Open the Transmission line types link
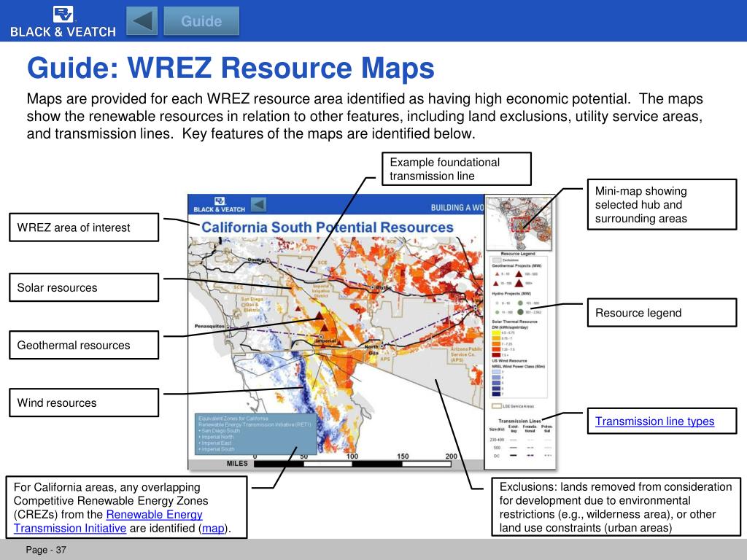The image size is (747, 560). pyautogui.click(x=654, y=421)
